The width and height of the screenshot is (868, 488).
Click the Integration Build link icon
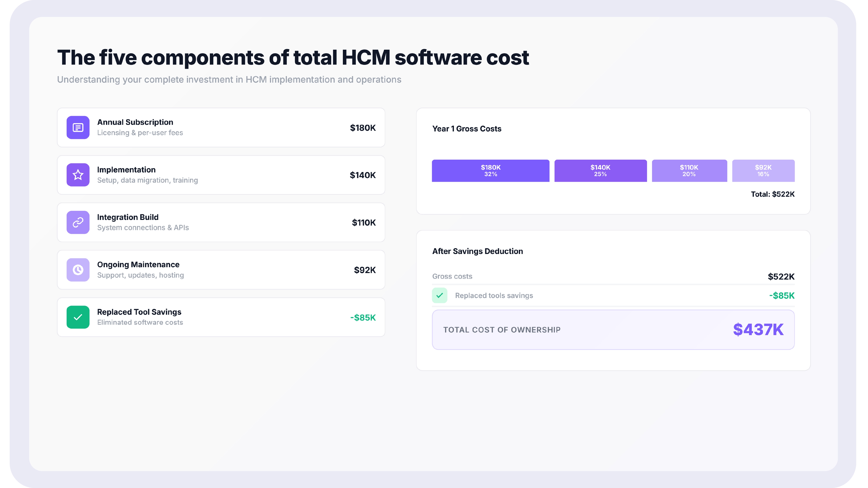78,222
